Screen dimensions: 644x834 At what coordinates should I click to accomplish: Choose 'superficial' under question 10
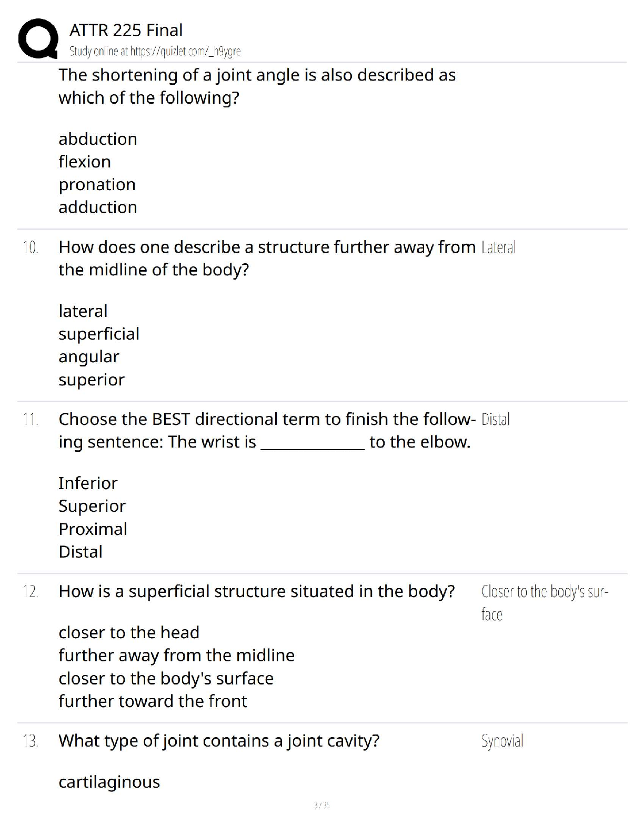coord(99,334)
